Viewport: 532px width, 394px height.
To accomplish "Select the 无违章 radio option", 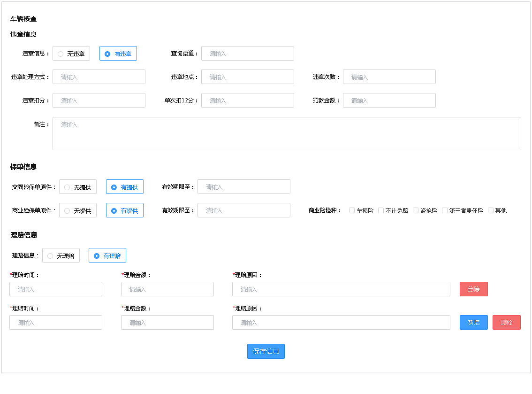I will point(71,54).
